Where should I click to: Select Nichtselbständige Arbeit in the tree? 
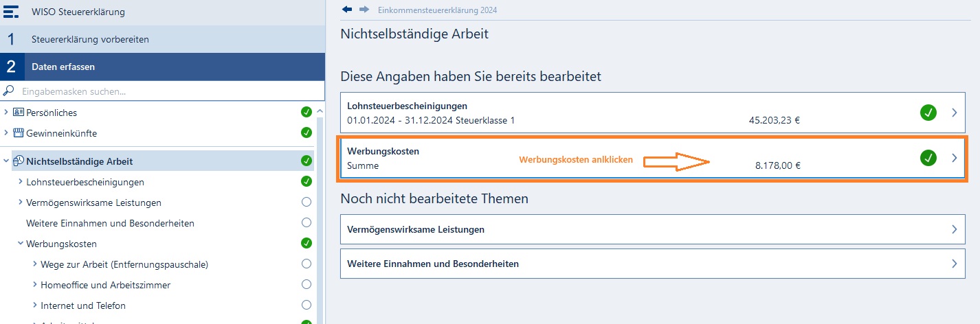pyautogui.click(x=80, y=161)
